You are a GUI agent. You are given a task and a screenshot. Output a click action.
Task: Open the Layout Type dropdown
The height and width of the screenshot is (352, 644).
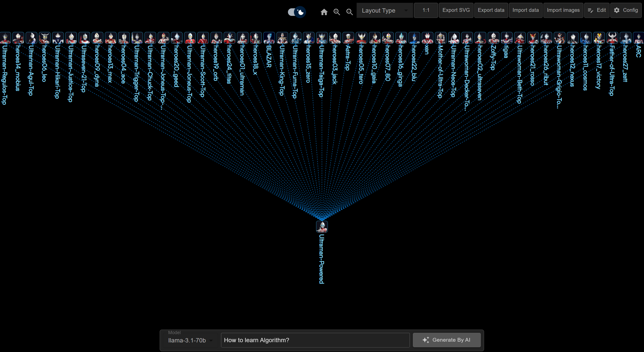(x=384, y=10)
